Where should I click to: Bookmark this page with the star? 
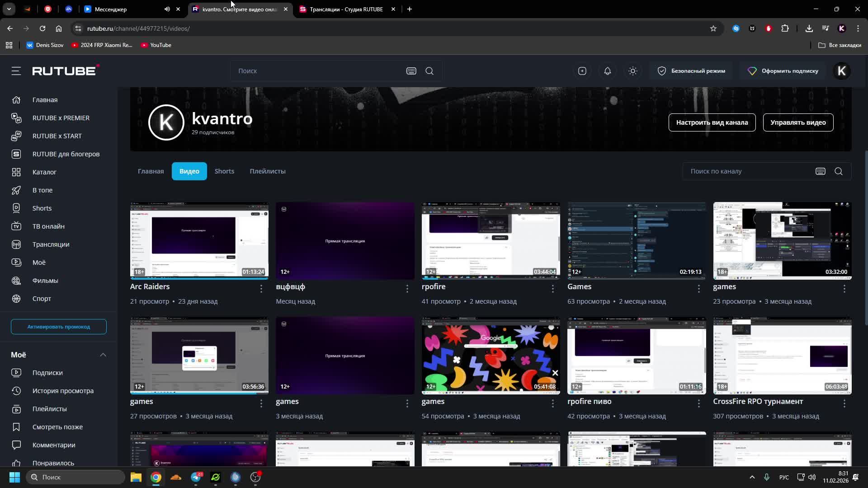click(x=713, y=28)
